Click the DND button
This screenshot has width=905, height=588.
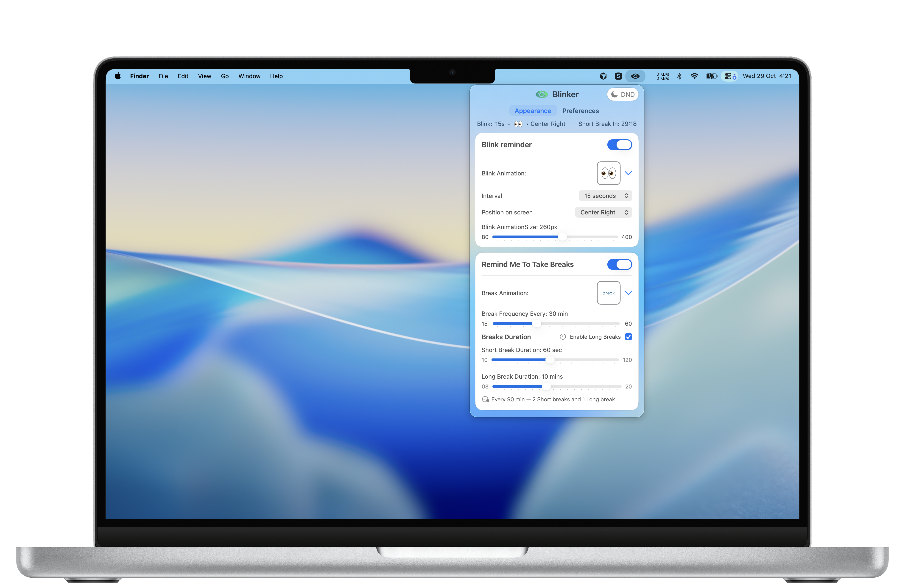click(x=623, y=94)
